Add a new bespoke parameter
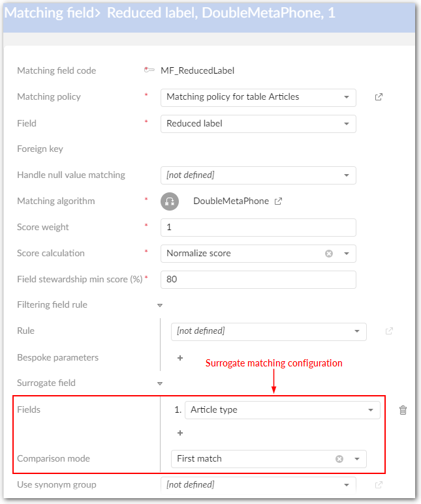 tap(180, 358)
